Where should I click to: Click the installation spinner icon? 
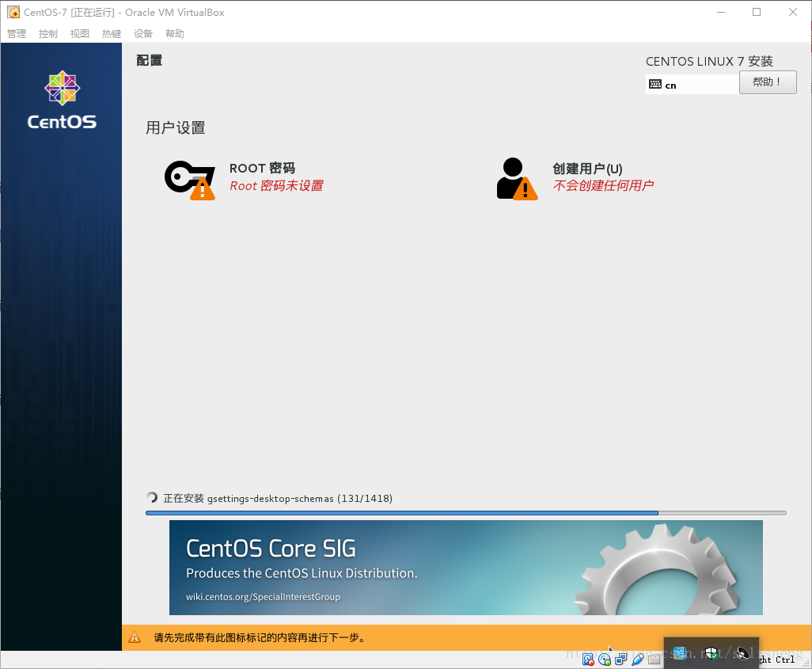[x=152, y=497]
